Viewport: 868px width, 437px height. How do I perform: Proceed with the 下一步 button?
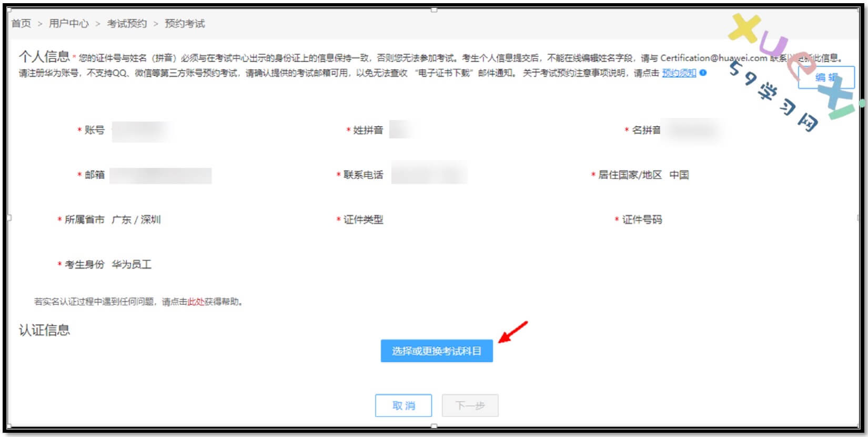(470, 405)
